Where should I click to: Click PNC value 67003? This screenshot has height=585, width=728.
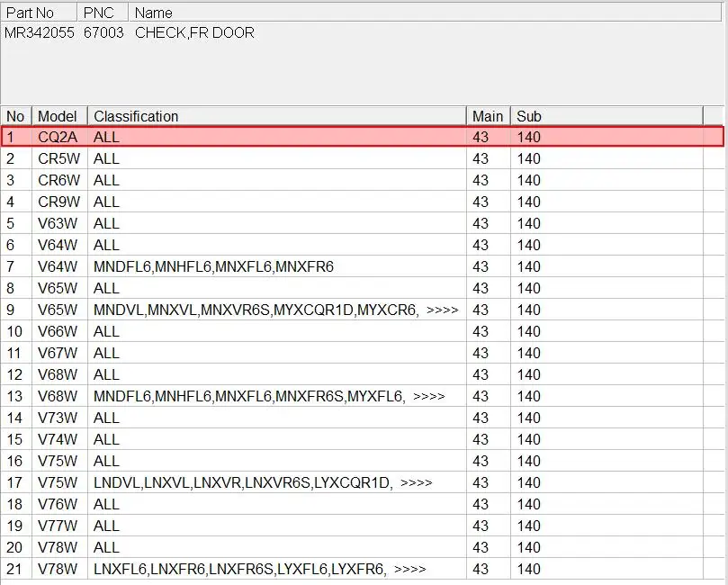click(x=104, y=33)
